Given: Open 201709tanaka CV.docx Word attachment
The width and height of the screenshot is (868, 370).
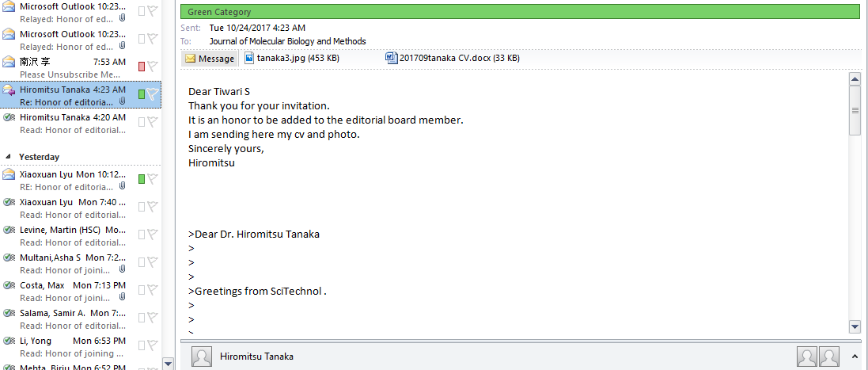Looking at the screenshot, I should [x=453, y=58].
